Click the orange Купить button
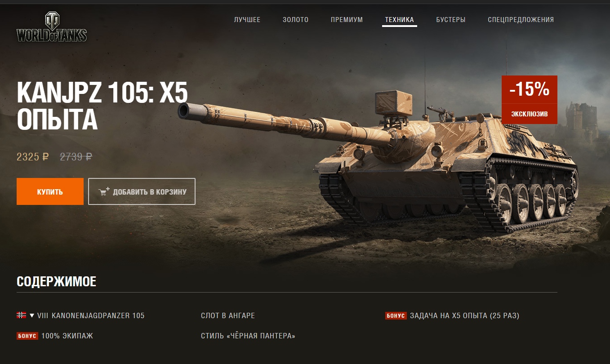The width and height of the screenshot is (610, 364). (50, 191)
